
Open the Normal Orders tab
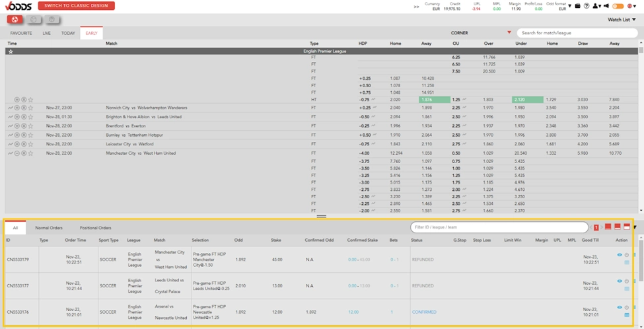[49, 227]
